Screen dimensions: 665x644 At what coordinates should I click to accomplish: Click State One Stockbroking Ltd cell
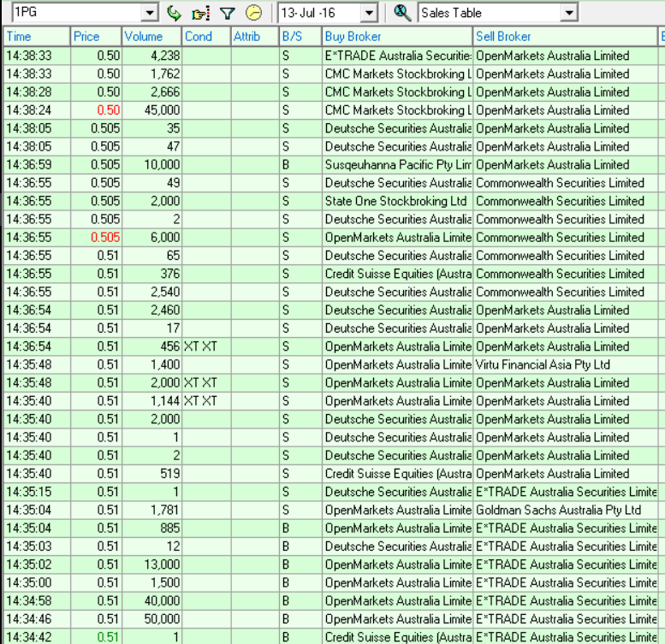coord(397,201)
